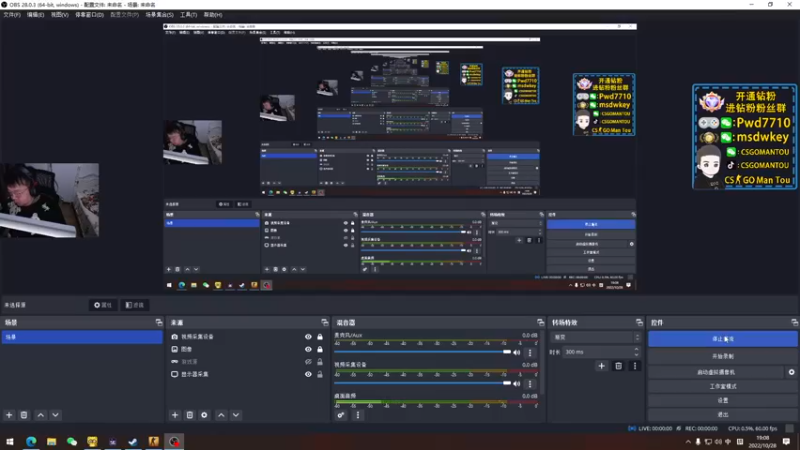Click the 停止直播 stop streaming button
This screenshot has width=800, height=450.
pos(722,339)
